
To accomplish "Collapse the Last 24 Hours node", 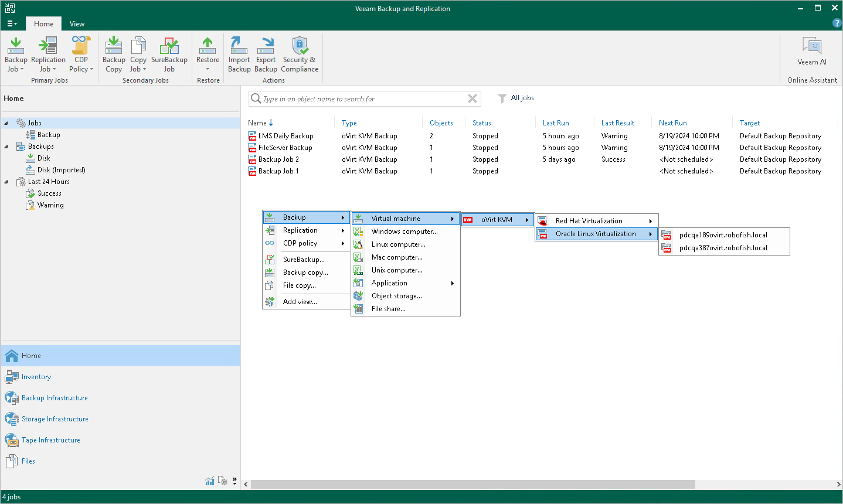I will coord(6,182).
